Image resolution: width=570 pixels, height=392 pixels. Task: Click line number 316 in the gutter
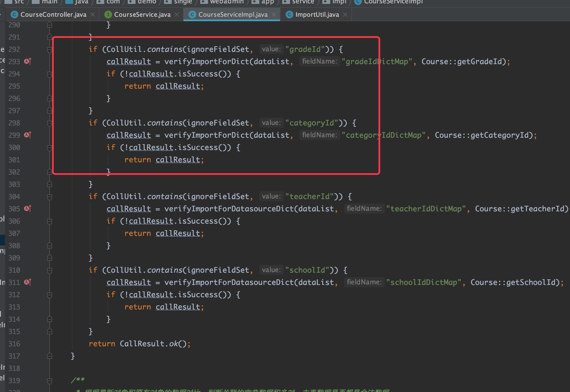click(x=14, y=344)
